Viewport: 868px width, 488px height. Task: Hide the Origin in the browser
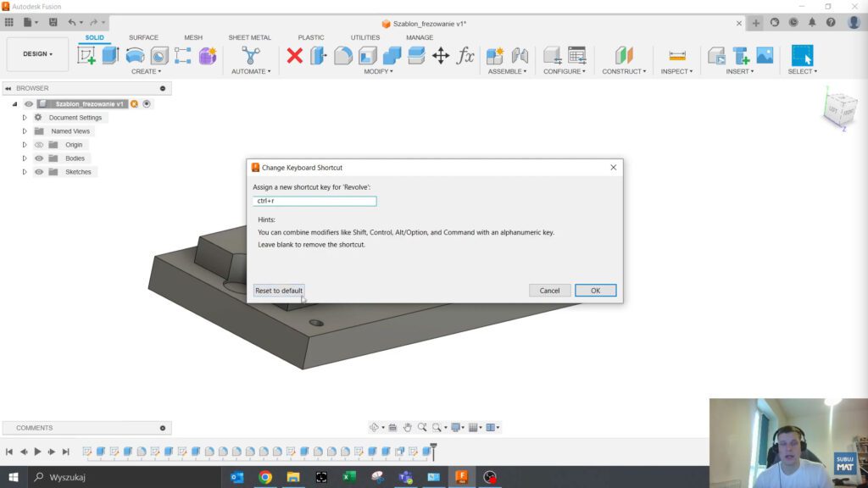39,145
